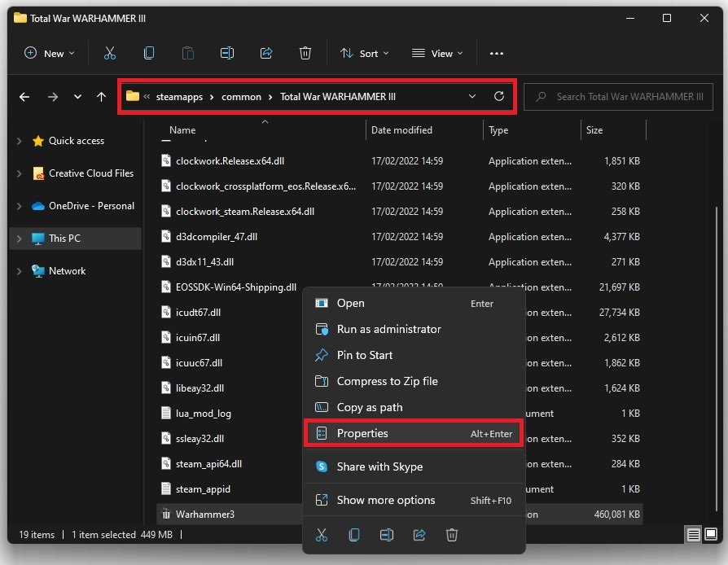Select icudt67.dll file
The image size is (728, 565).
[x=198, y=312]
